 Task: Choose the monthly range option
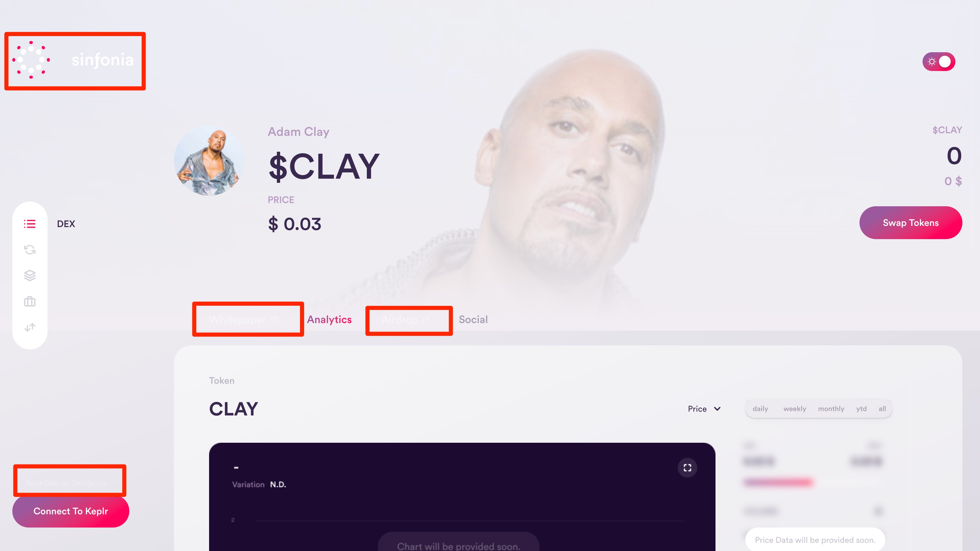(x=831, y=409)
